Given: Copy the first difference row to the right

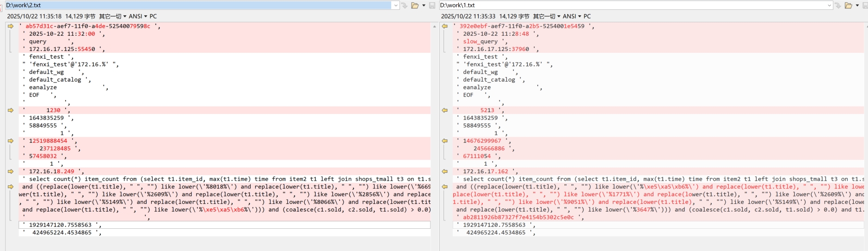Looking at the screenshot, I should (11, 26).
